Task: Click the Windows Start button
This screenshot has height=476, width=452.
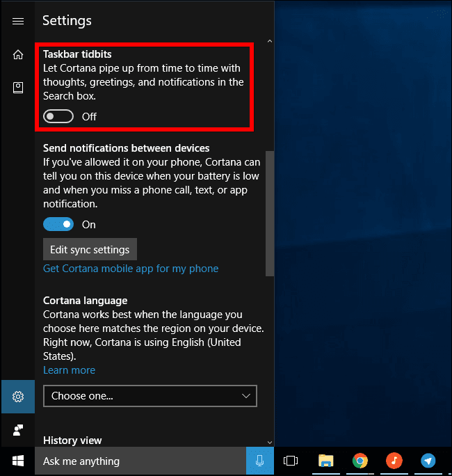Action: [18, 461]
